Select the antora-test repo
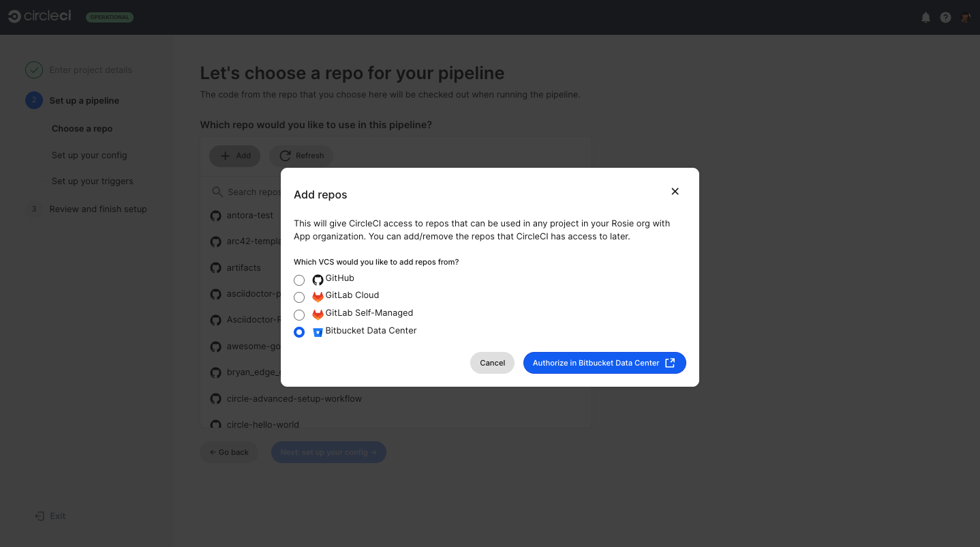Viewport: 980px width, 547px height. click(250, 216)
